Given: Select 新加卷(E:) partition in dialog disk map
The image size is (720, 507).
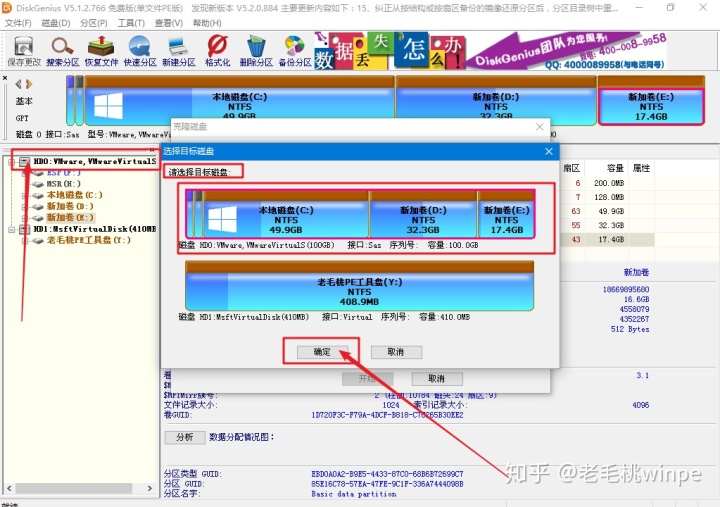Looking at the screenshot, I should [x=506, y=214].
